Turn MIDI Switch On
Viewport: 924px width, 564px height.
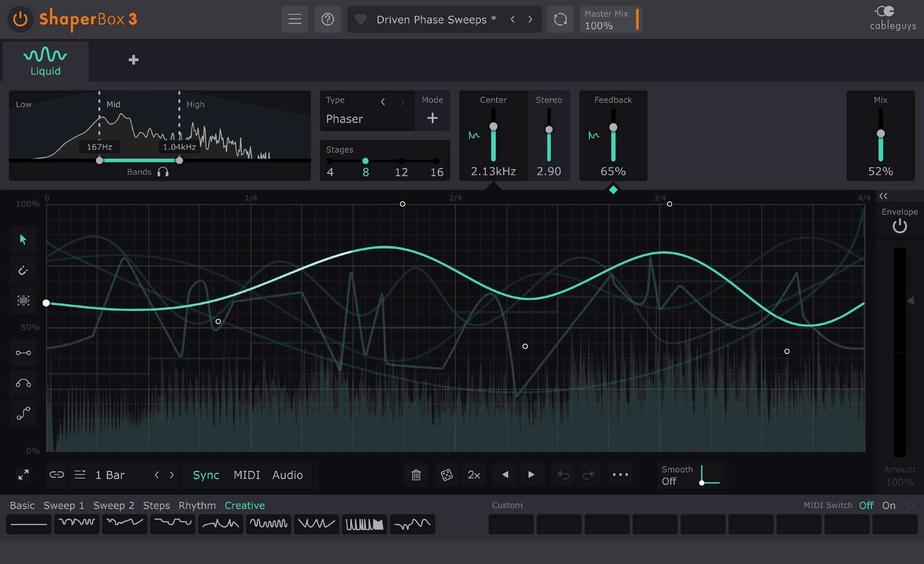[888, 505]
